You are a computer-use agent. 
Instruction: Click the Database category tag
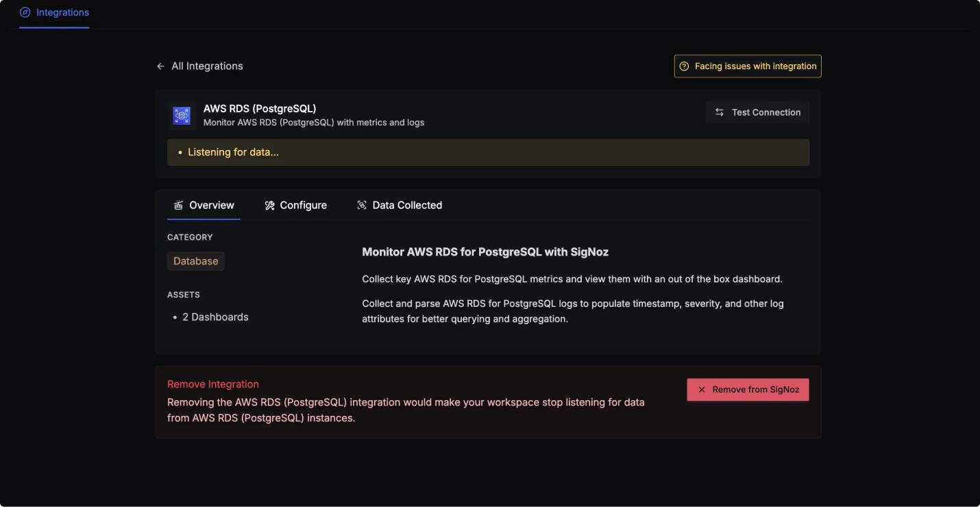(196, 261)
